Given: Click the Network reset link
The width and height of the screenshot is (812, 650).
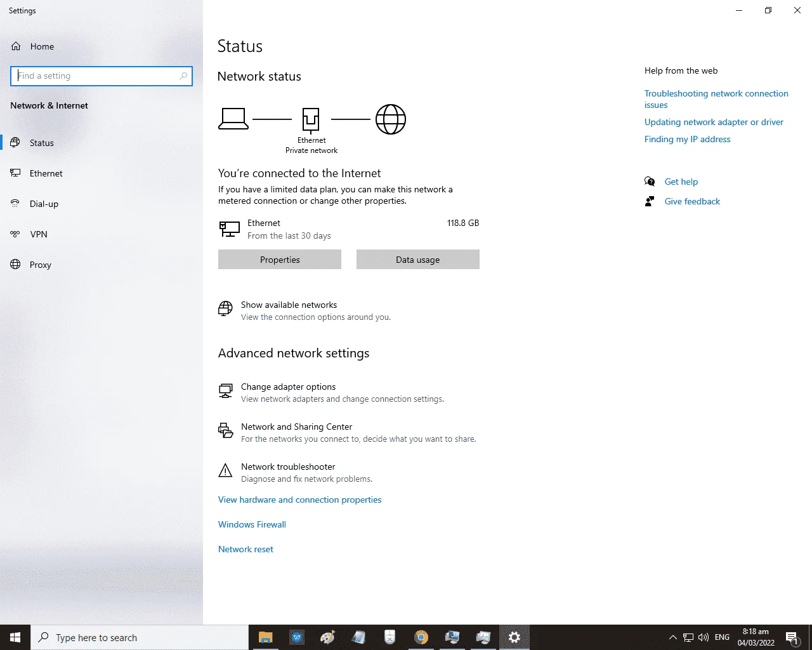Looking at the screenshot, I should (x=246, y=549).
